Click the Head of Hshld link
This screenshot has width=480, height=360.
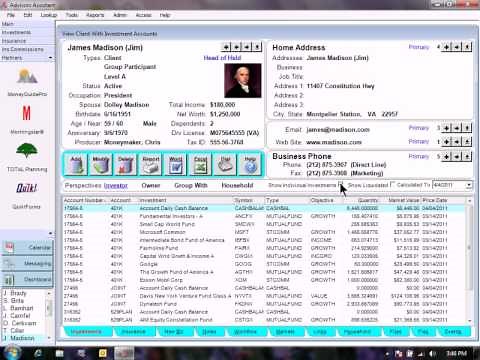coord(222,58)
